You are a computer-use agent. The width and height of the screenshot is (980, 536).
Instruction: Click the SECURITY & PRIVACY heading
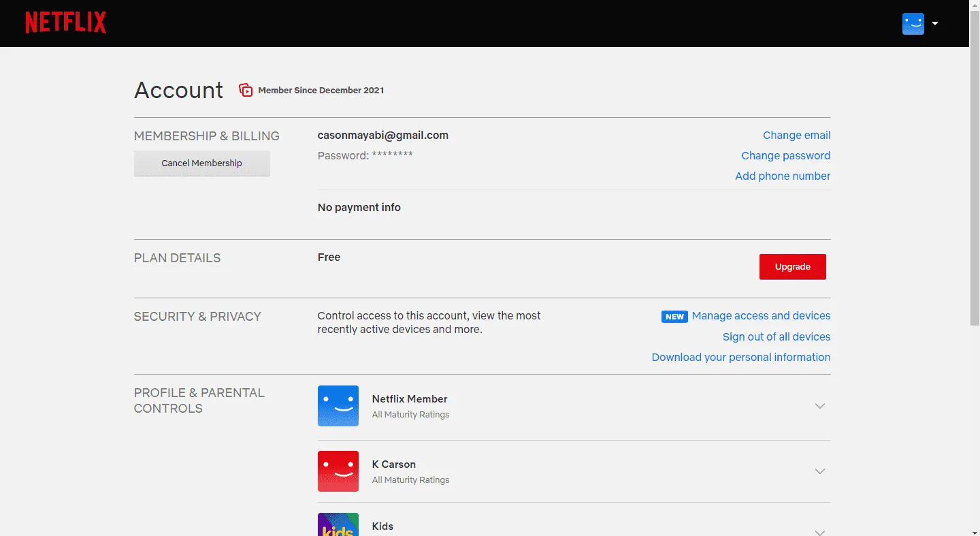[197, 317]
